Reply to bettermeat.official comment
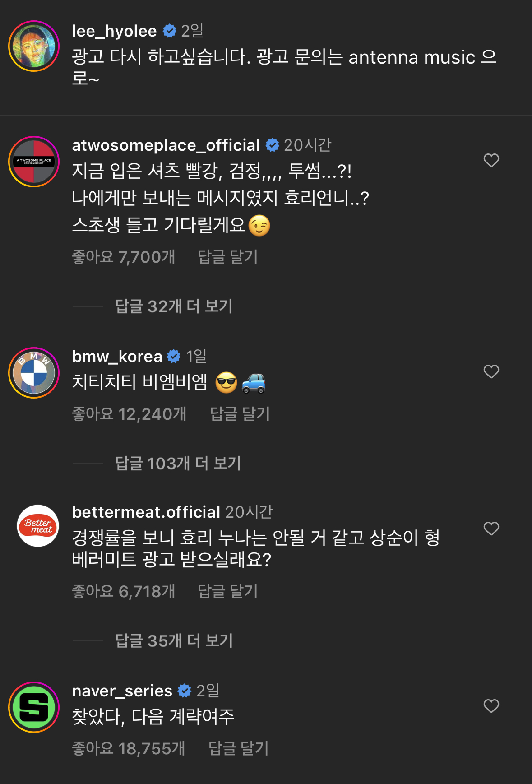This screenshot has width=532, height=784. pyautogui.click(x=227, y=592)
